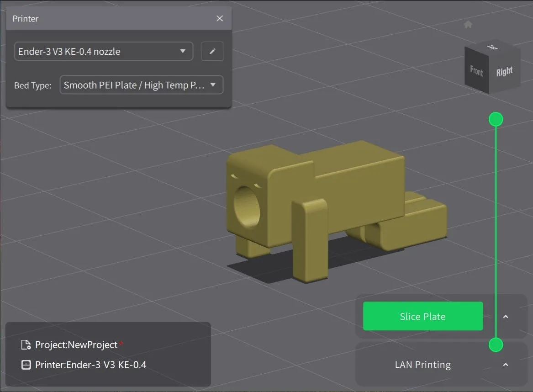Select the Right face of the view cube
The width and height of the screenshot is (533, 392).
click(x=504, y=72)
